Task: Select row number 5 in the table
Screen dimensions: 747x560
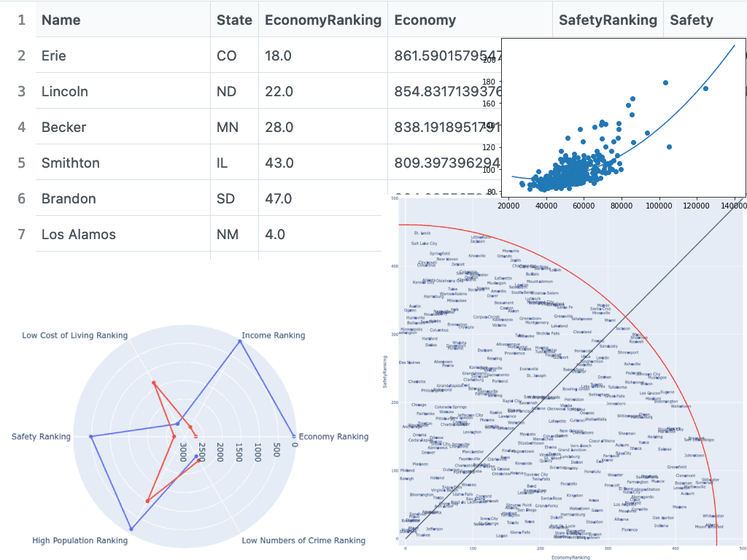Action: (x=22, y=163)
